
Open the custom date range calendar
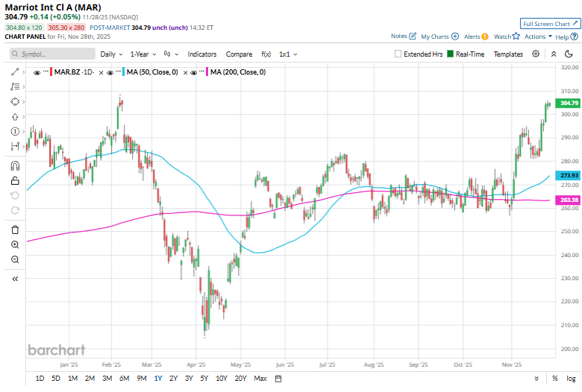[x=278, y=379]
